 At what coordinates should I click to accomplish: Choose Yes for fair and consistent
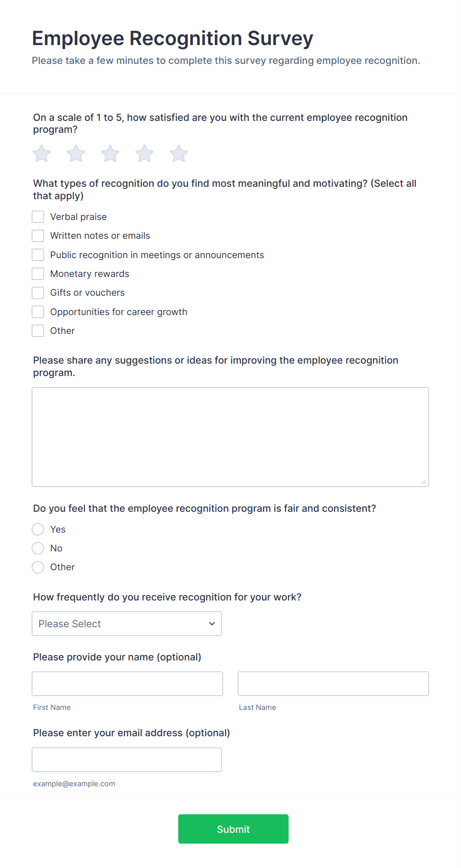click(38, 530)
